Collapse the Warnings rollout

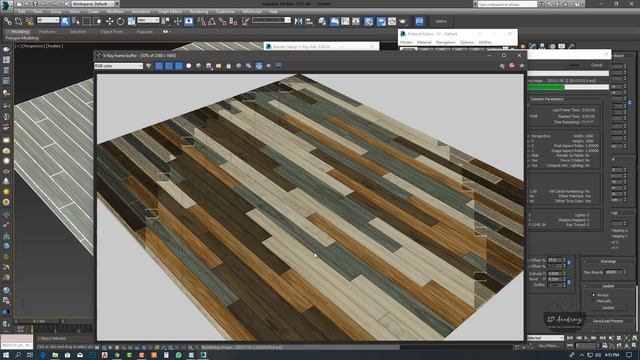(x=608, y=261)
